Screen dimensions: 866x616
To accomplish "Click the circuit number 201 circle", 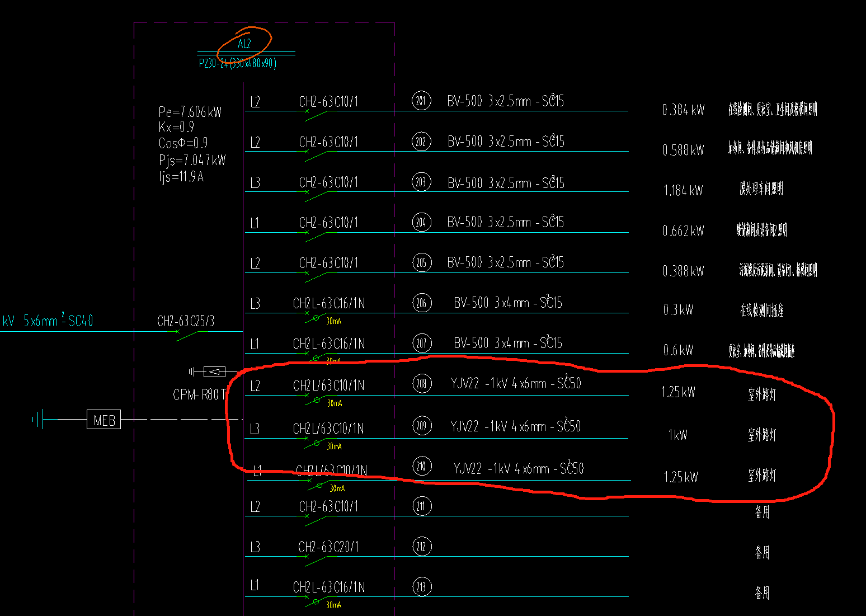I will (421, 101).
